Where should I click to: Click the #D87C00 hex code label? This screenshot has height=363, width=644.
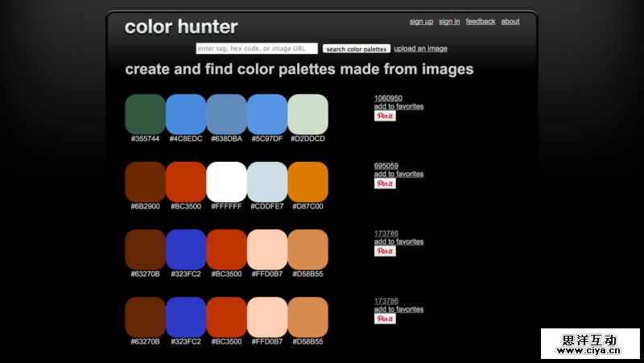[x=308, y=207]
